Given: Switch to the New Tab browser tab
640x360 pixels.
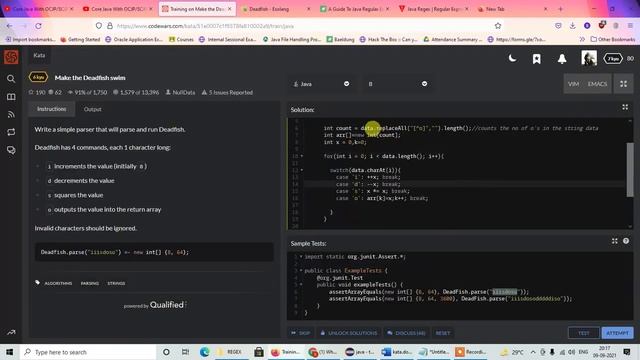Looking at the screenshot, I should point(513,9).
